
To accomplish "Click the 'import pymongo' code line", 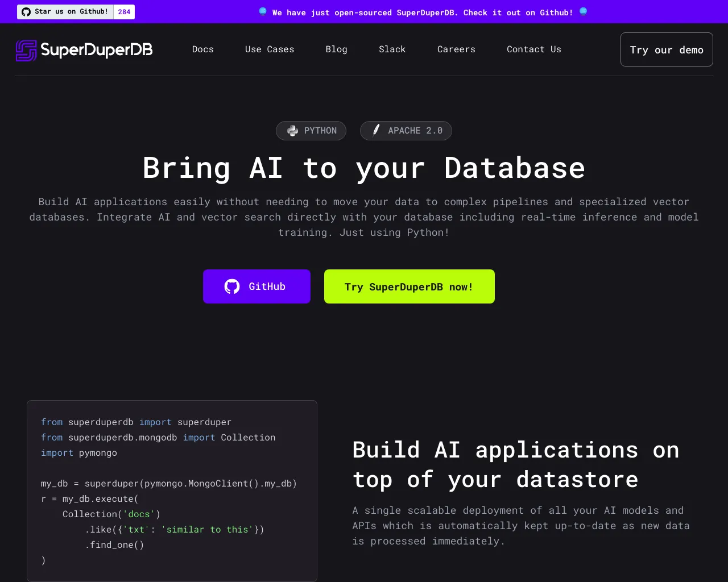I will 79,452.
